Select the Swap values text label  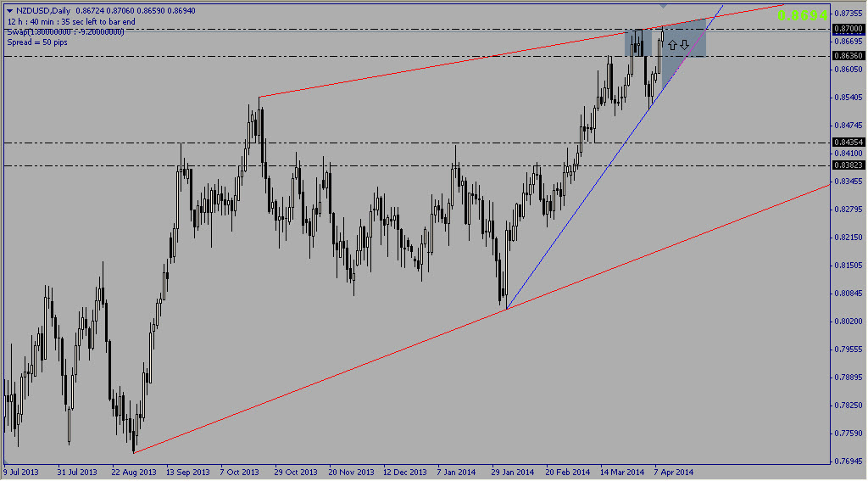coord(65,31)
